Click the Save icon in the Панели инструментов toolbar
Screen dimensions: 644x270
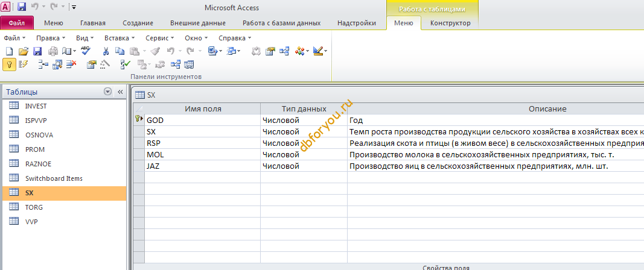37,51
